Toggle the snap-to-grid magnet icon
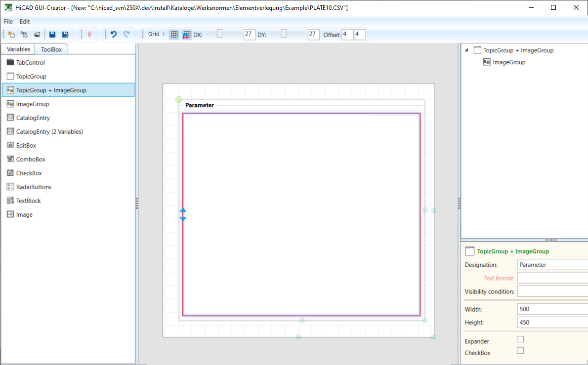 pyautogui.click(x=187, y=35)
